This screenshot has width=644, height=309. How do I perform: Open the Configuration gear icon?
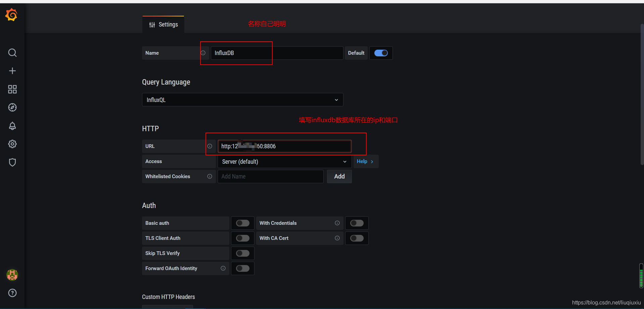[x=12, y=144]
